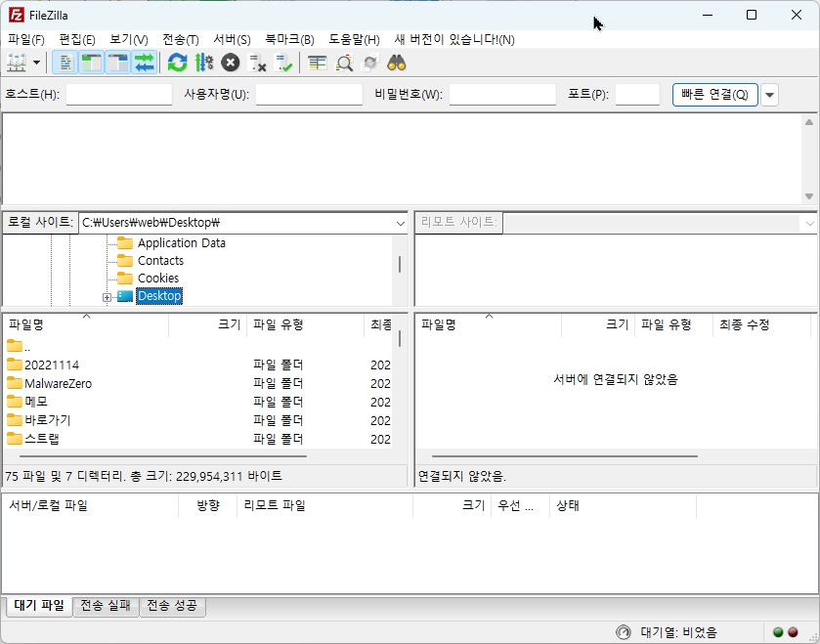Viewport: 820px width, 644px height.
Task: Select the parent directory (..) entry
Action: tap(198, 347)
